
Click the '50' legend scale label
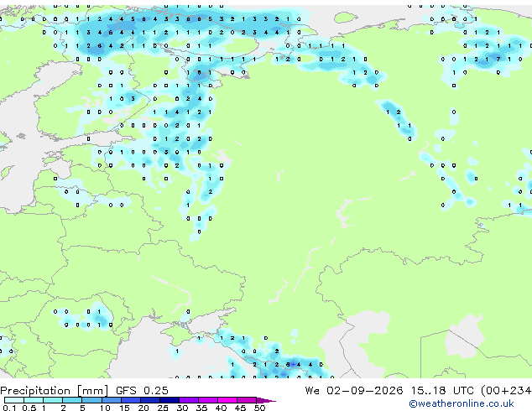tap(259, 408)
